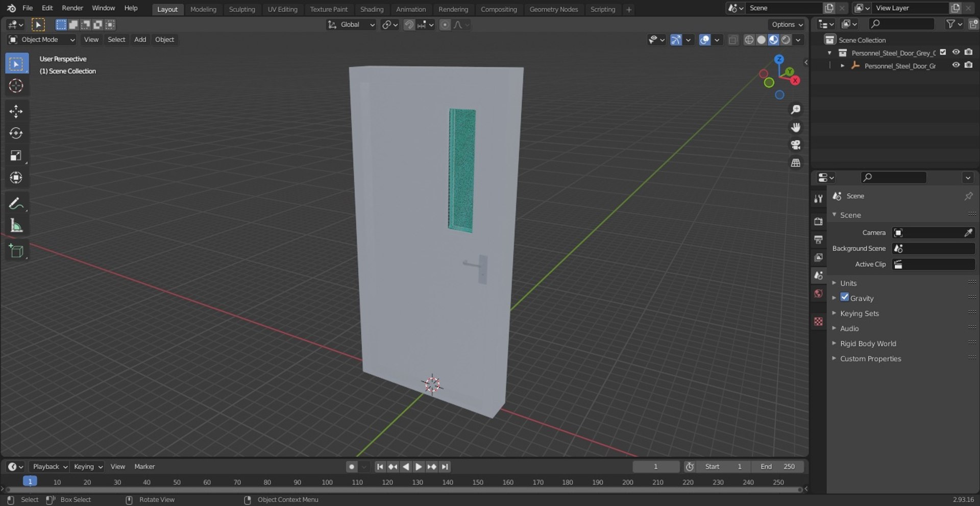
Task: Open the File menu
Action: [x=28, y=8]
